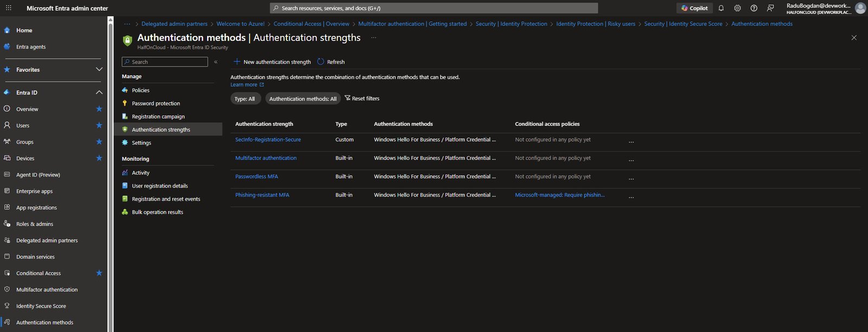868x332 pixels.
Task: Click the Refresh icon in toolbar
Action: point(321,62)
